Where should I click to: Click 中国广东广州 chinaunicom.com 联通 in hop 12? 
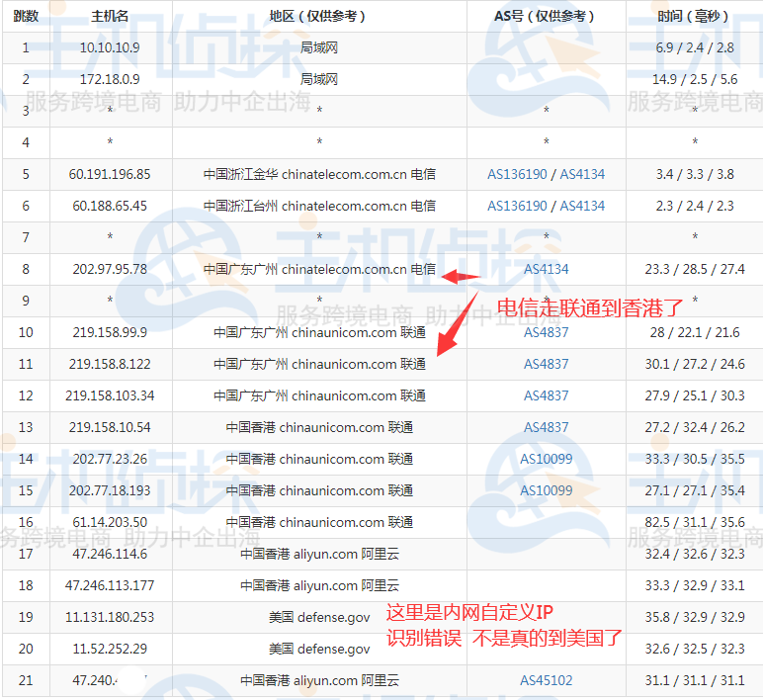coord(319,395)
